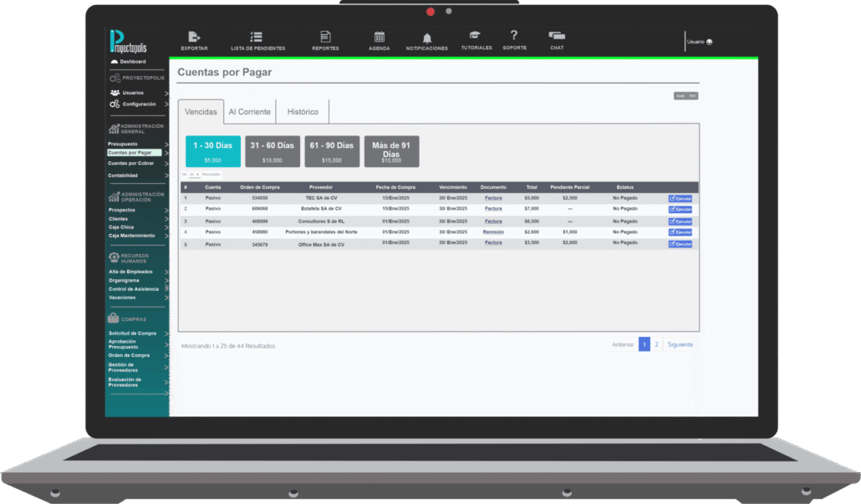Expand the Configuración sidebar item
The width and height of the screenshot is (861, 504).
click(166, 104)
